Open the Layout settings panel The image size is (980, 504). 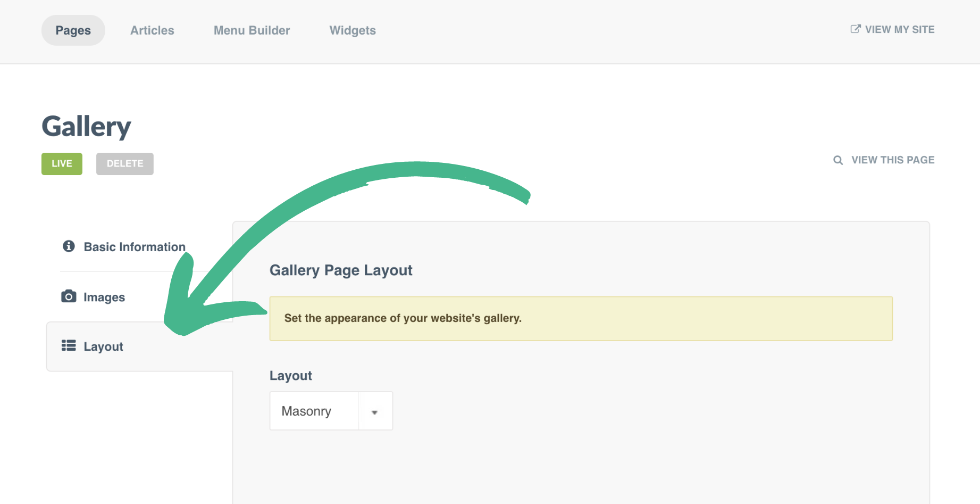104,346
